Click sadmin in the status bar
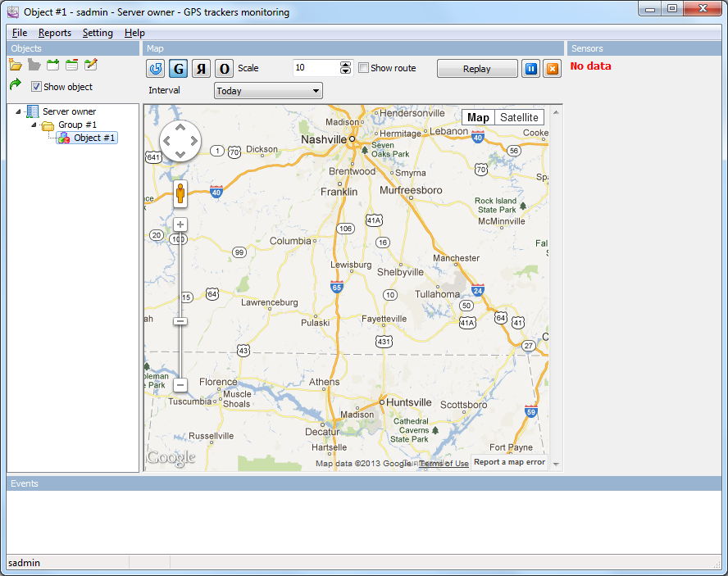 tap(24, 563)
